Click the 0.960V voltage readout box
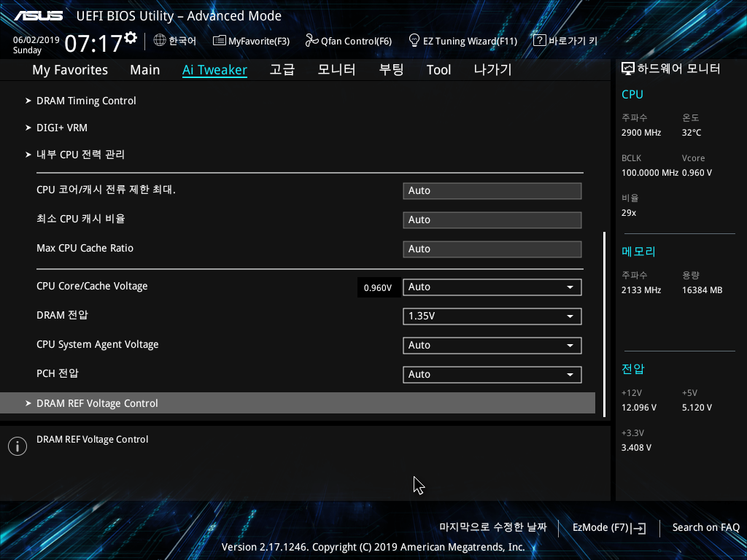This screenshot has height=560, width=747. coord(378,287)
